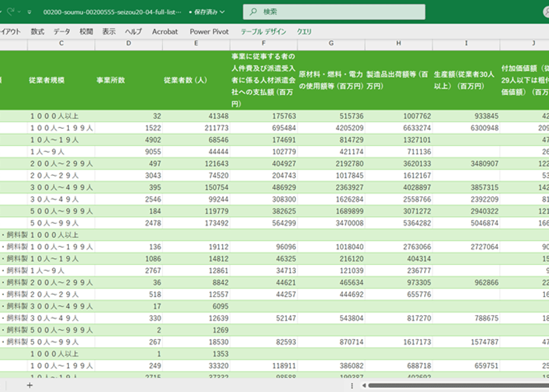Open the ヘルプ ribbon tab
549x392 pixels.
point(134,31)
